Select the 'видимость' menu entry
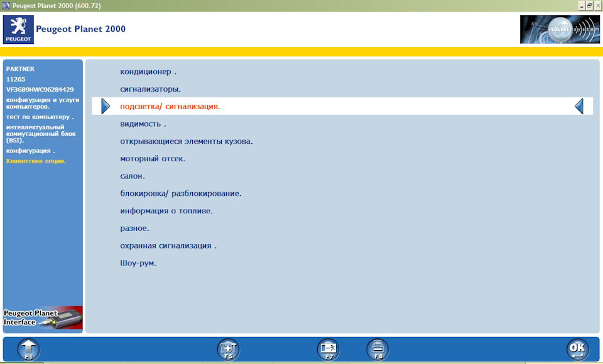Screen dimensions: 603x364 pos(143,124)
